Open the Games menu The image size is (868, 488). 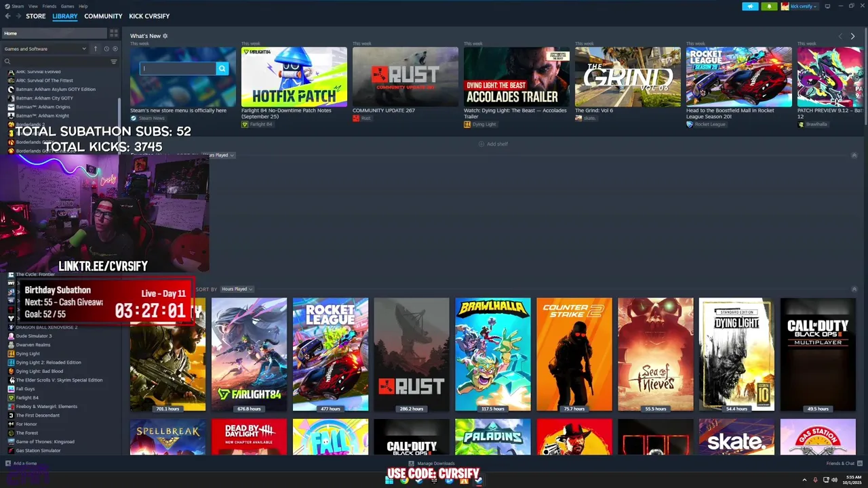tap(68, 6)
